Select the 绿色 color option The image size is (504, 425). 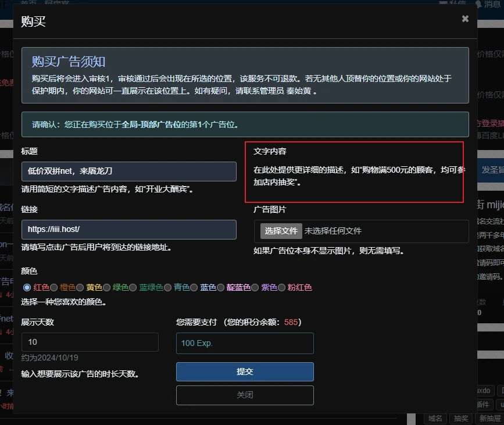(x=107, y=287)
